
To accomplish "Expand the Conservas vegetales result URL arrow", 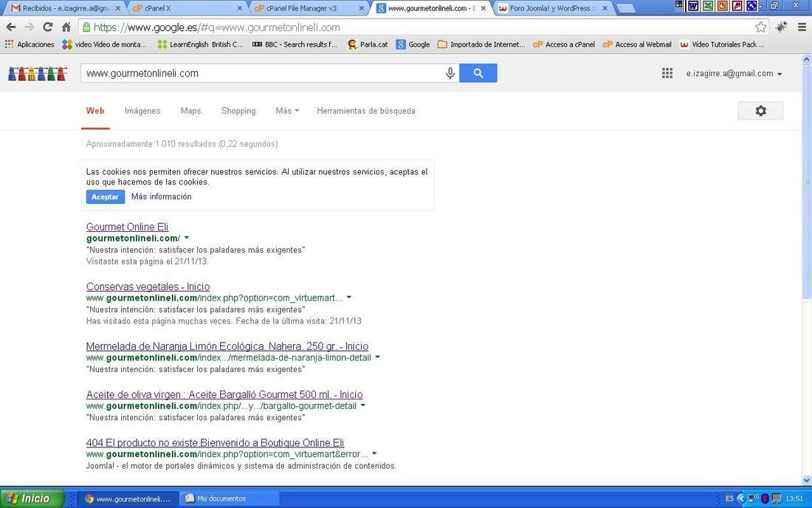I will coord(349,298).
